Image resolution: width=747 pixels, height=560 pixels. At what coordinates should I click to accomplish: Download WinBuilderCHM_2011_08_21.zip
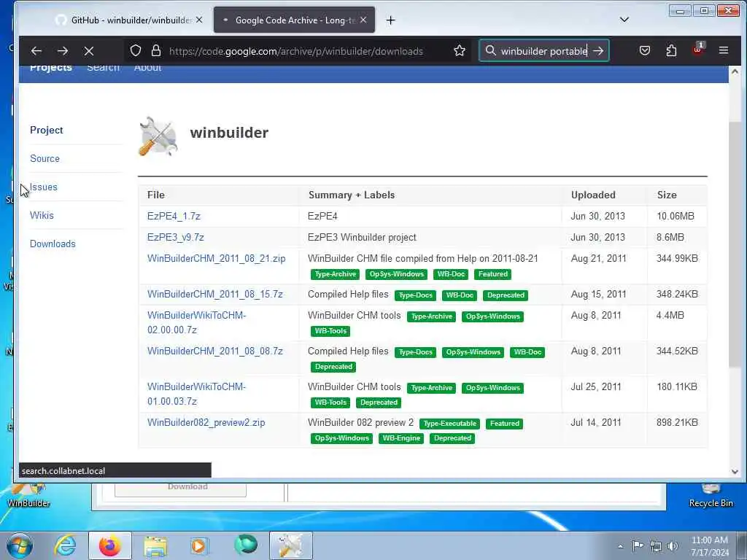pyautogui.click(x=216, y=259)
